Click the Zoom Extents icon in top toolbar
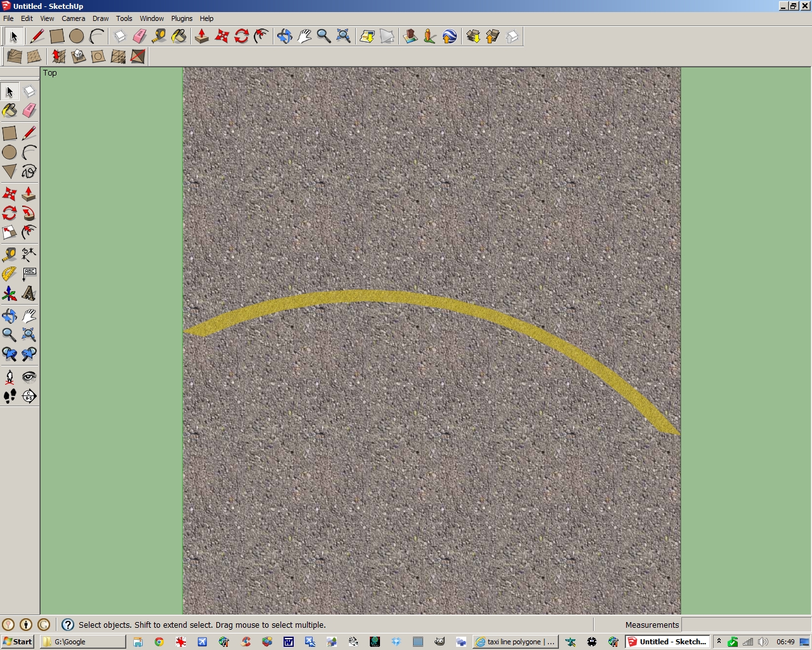Screen dimensions: 812x650 click(x=343, y=36)
